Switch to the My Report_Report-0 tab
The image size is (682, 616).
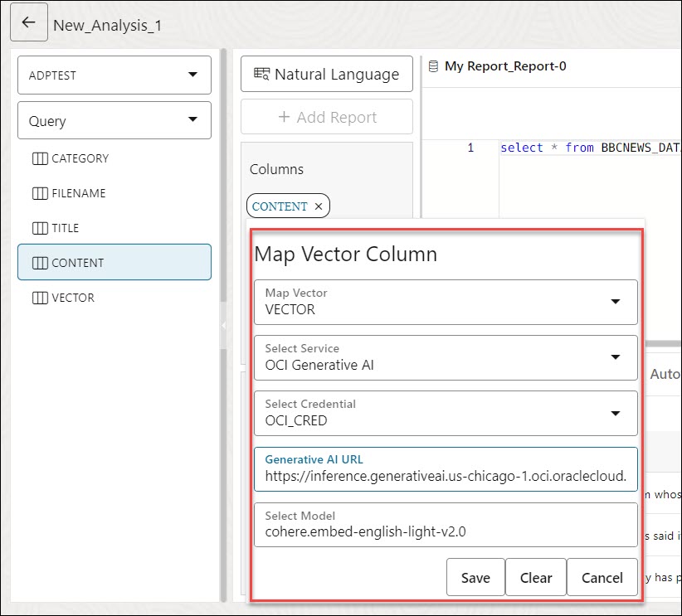pyautogui.click(x=498, y=65)
